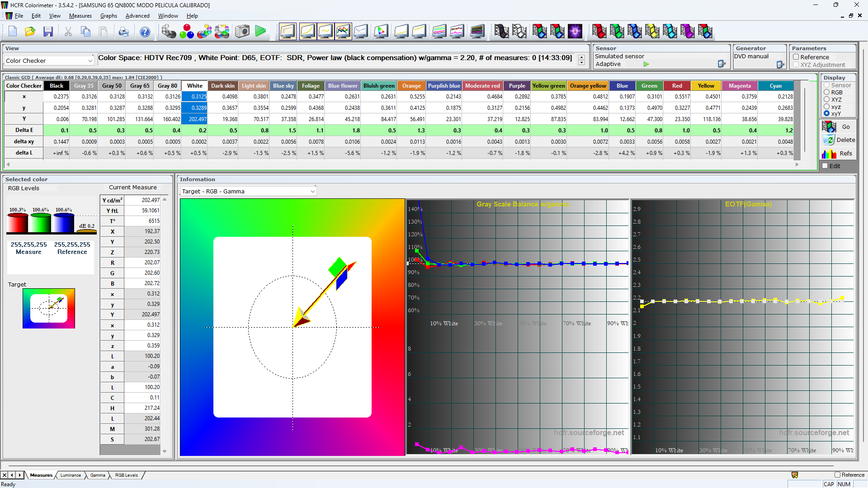
Task: Select the red saturation film strip icon
Action: coord(599,31)
